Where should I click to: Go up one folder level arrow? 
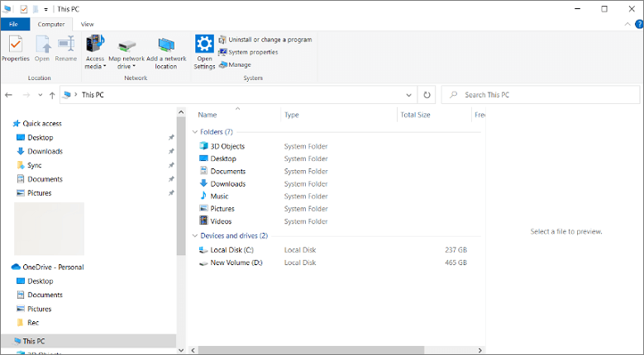coord(52,95)
